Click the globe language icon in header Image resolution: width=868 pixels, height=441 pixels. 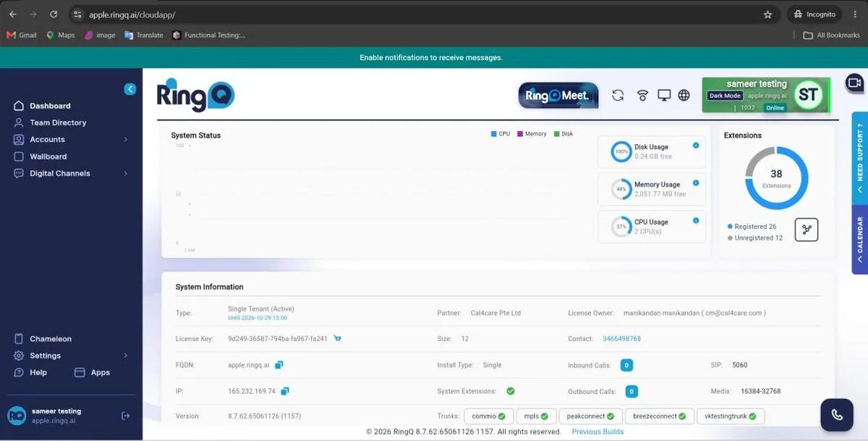point(684,96)
